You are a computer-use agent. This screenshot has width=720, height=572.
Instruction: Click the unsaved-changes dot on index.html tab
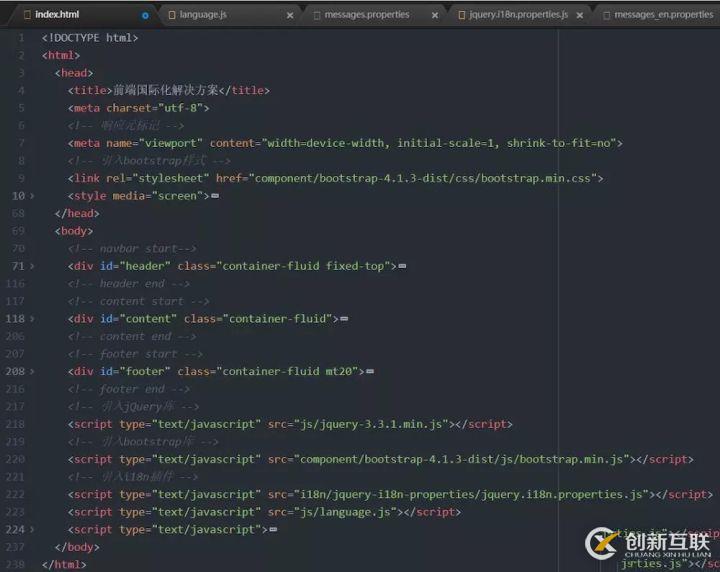145,16
